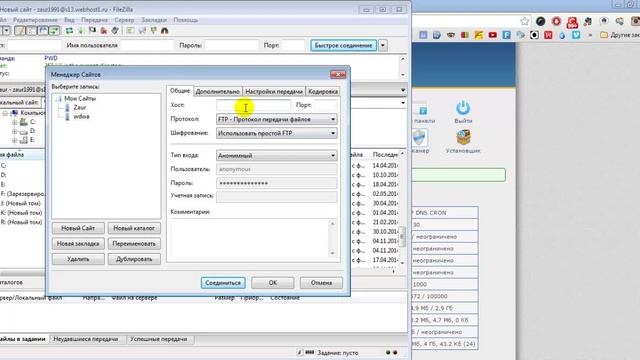This screenshot has width=640, height=360.
Task: Open the Сервер menu
Action: click(x=124, y=20)
